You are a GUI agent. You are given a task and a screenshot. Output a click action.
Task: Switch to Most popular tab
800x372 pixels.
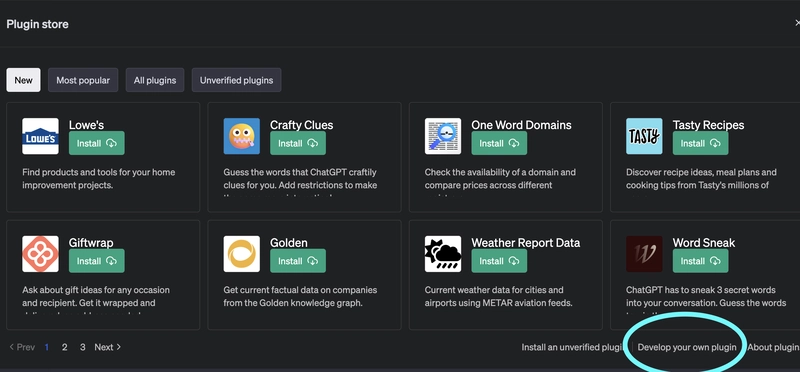83,80
